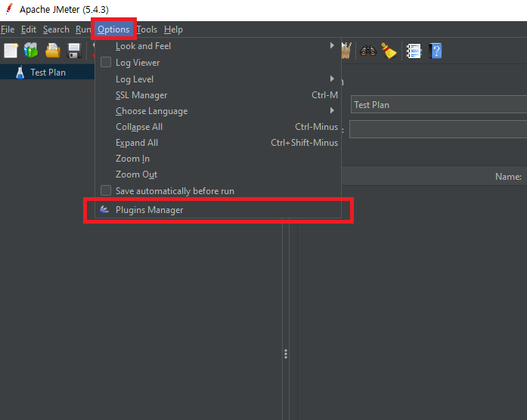Click the empty comments input field

(438, 129)
